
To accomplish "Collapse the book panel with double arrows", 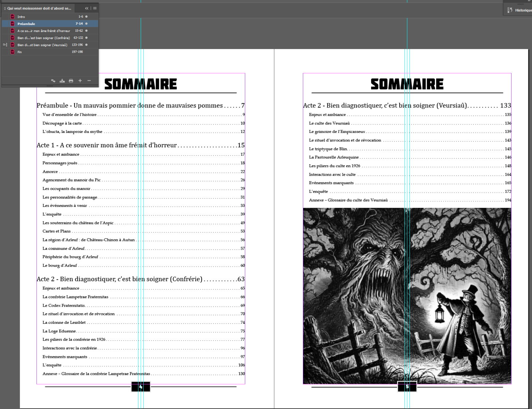I will coord(87,8).
